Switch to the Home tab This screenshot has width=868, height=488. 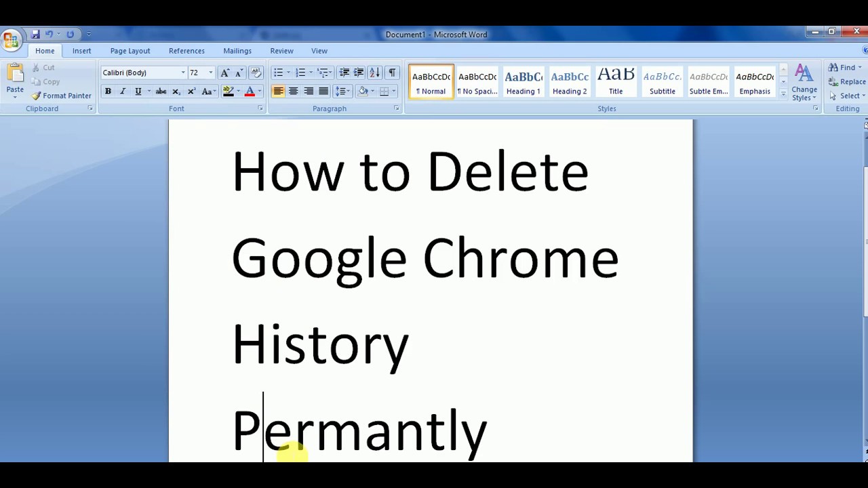(x=45, y=51)
